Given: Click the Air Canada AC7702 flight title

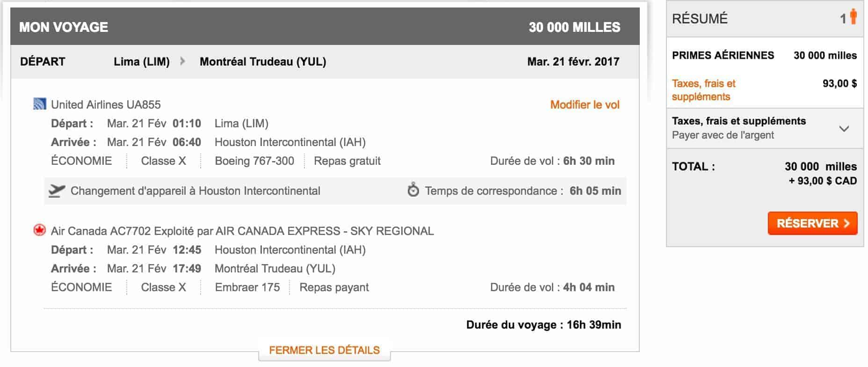Looking at the screenshot, I should (242, 231).
